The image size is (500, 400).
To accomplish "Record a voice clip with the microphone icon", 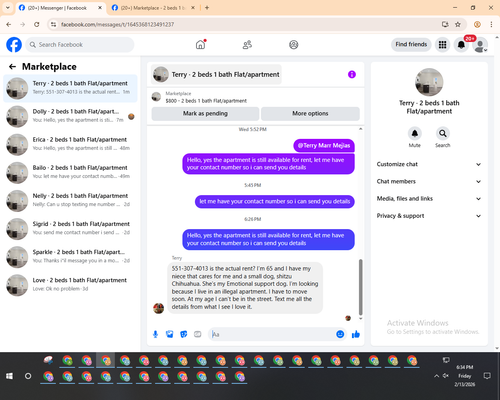I will pos(155,334).
